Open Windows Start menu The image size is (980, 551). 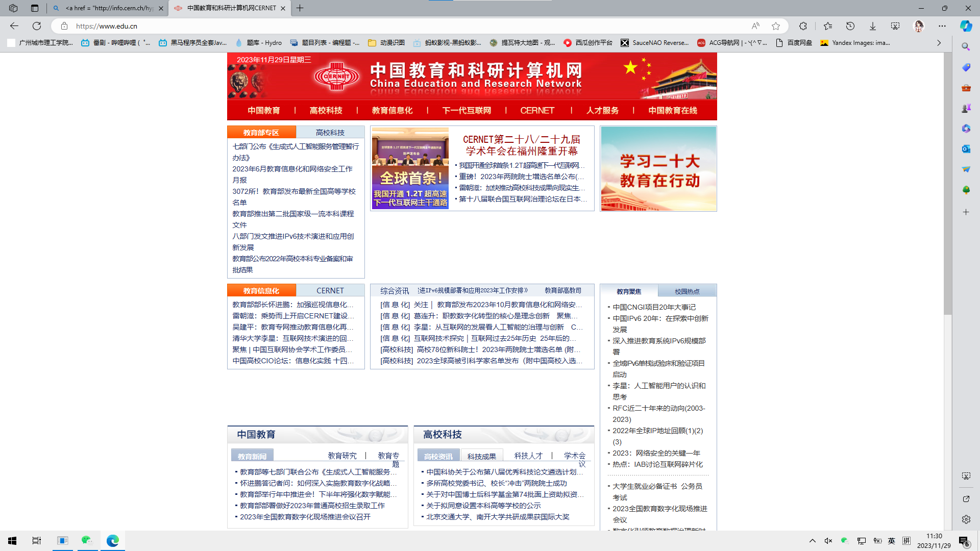click(12, 541)
